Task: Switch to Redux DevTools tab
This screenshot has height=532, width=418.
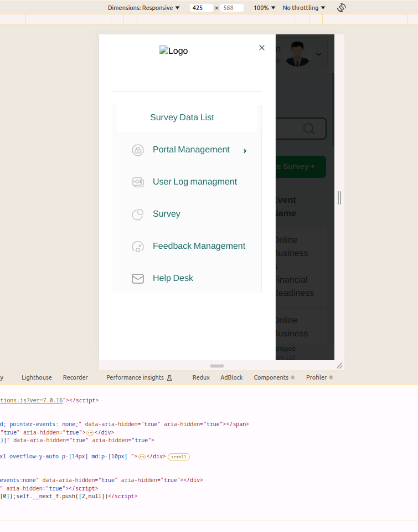Action: pyautogui.click(x=201, y=377)
